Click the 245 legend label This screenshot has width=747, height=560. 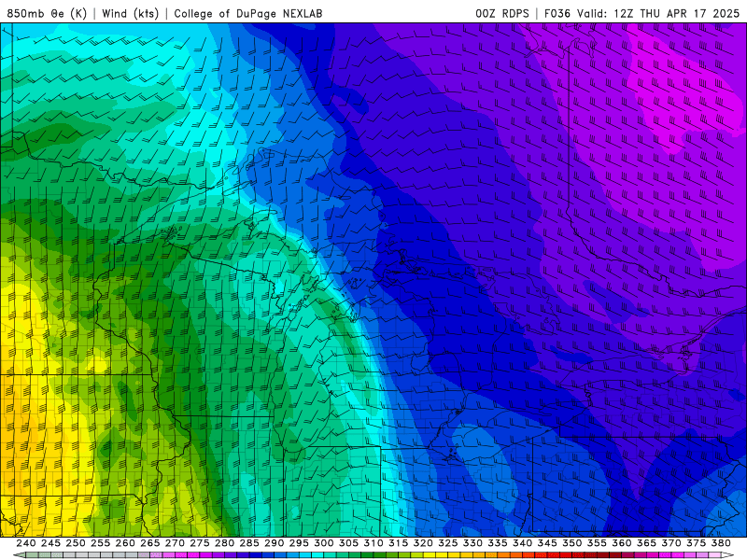(50, 543)
